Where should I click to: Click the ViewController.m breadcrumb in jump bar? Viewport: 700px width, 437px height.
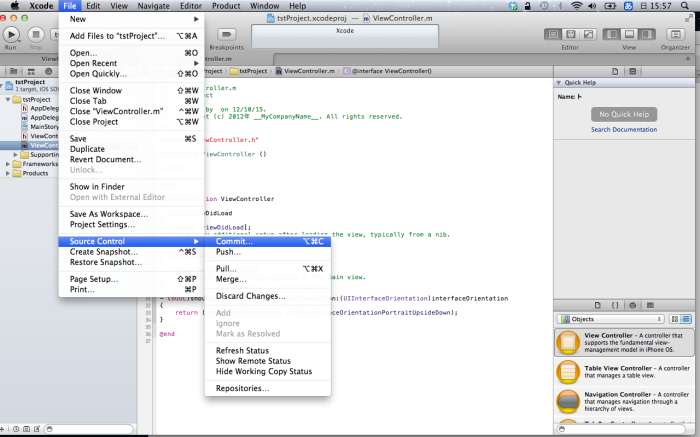pos(305,71)
